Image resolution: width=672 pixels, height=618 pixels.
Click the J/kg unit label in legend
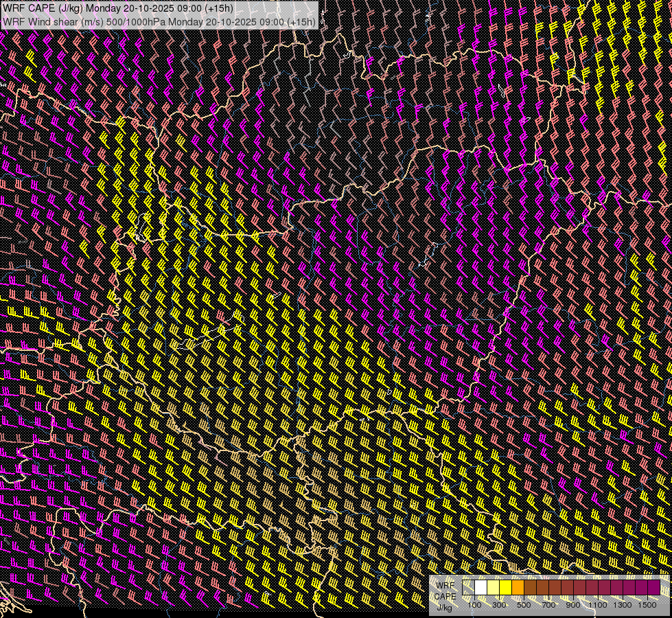(444, 607)
